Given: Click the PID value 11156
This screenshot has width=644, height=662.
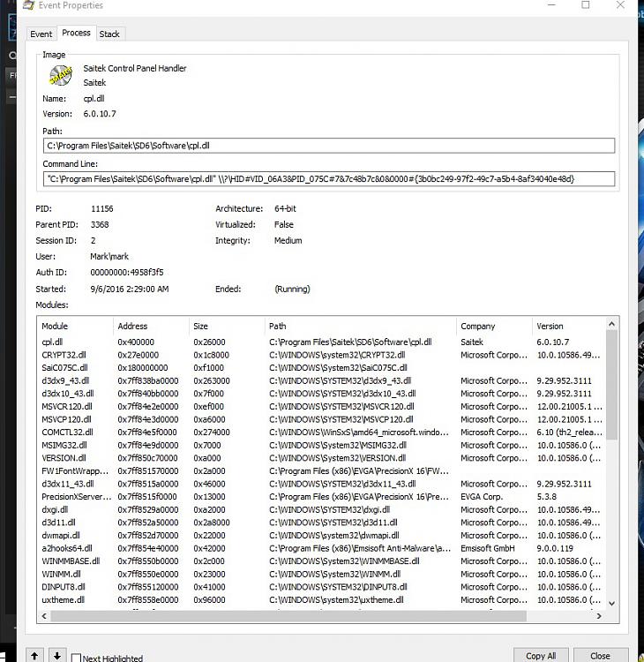Looking at the screenshot, I should click(x=102, y=208).
